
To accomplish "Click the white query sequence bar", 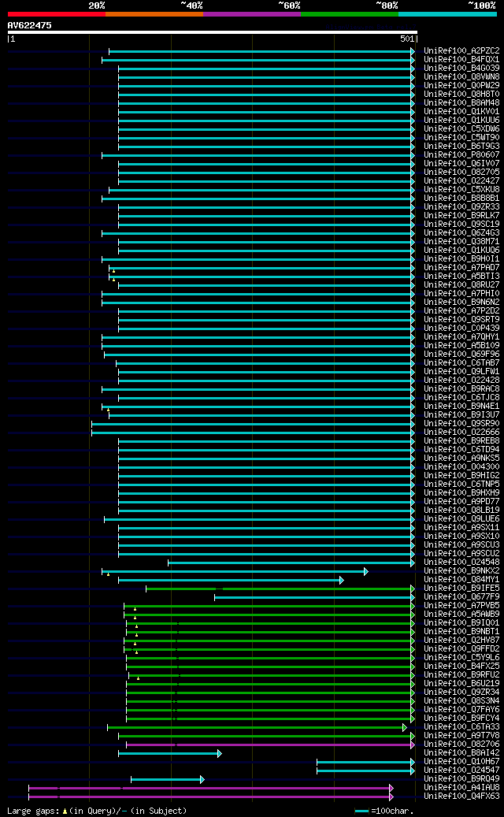I will (x=213, y=32).
